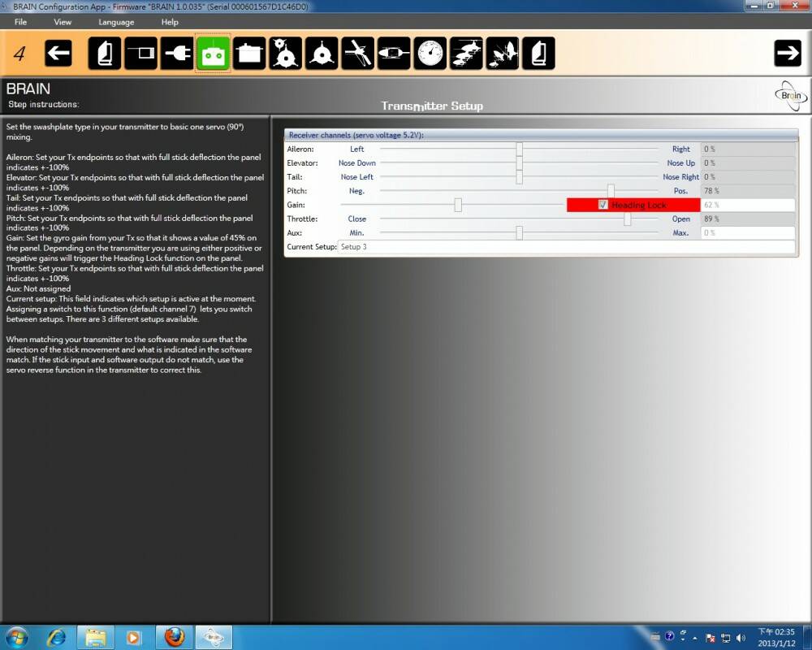The height and width of the screenshot is (650, 812).
Task: Open the Action Center flag icon
Action: [x=710, y=638]
